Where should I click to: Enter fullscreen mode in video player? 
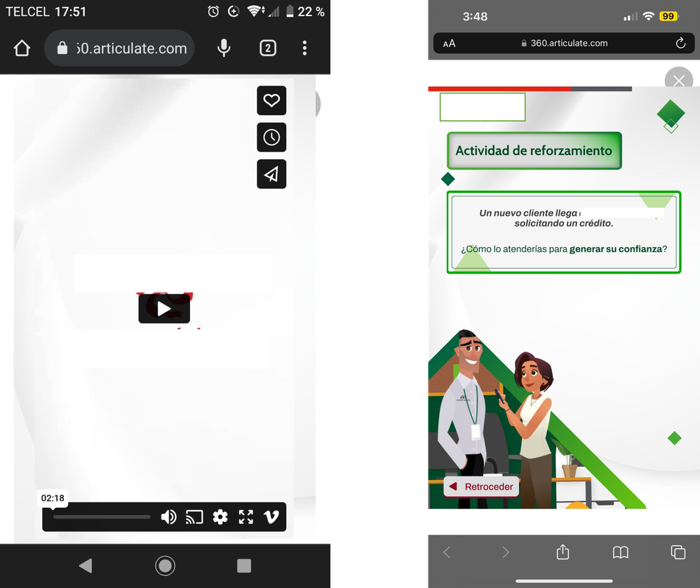click(x=246, y=517)
